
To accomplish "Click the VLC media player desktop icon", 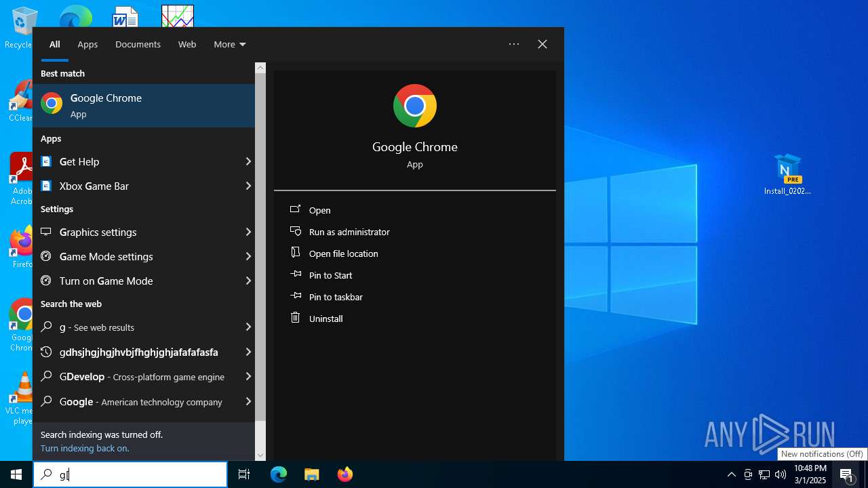I will coord(20,399).
